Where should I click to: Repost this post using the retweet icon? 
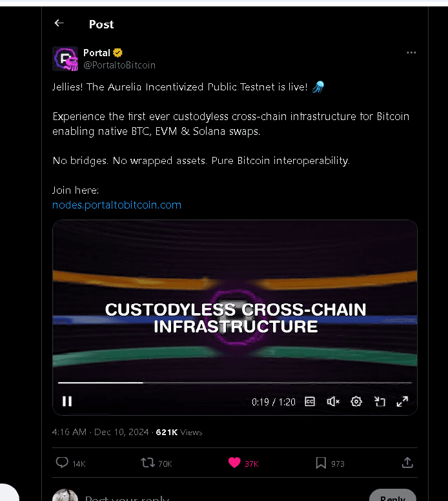[x=148, y=462]
